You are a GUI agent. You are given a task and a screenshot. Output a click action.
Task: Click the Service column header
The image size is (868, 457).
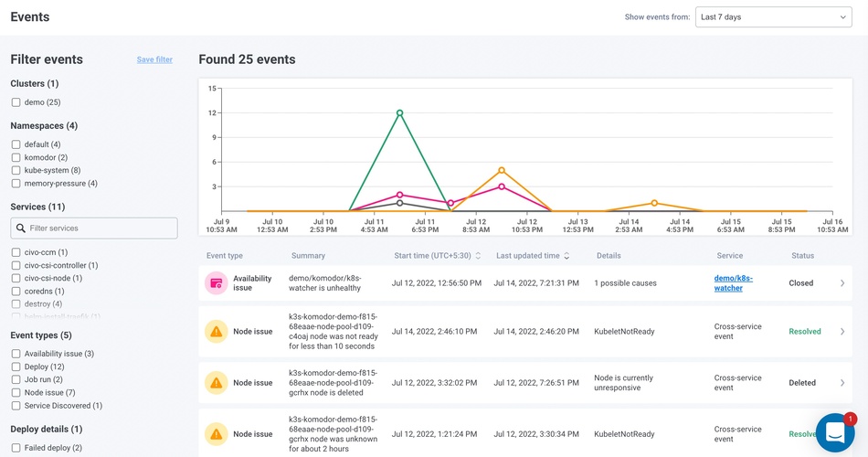click(x=730, y=255)
